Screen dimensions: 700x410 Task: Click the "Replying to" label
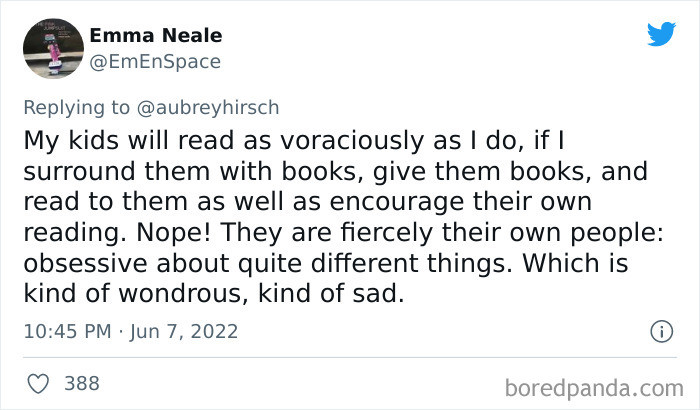coord(74,106)
